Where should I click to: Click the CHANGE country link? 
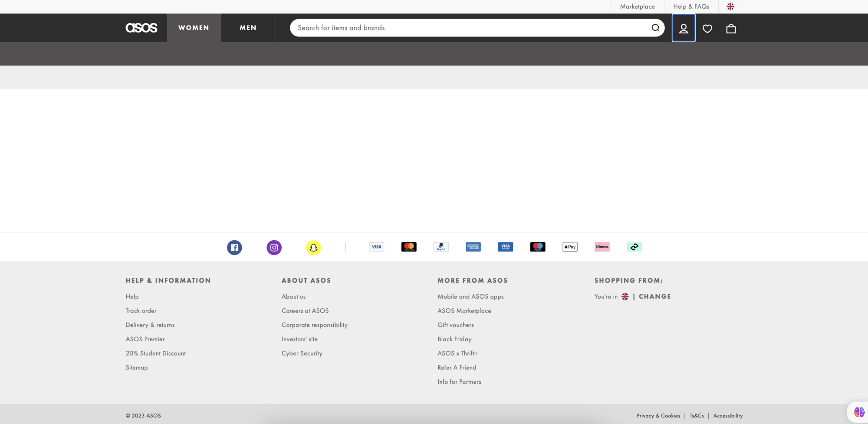click(x=655, y=296)
